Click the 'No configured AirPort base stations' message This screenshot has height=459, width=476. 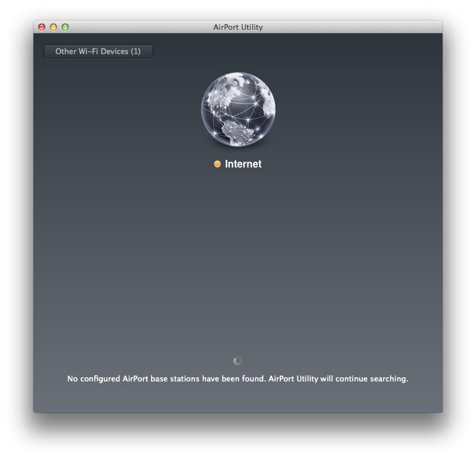tap(237, 378)
